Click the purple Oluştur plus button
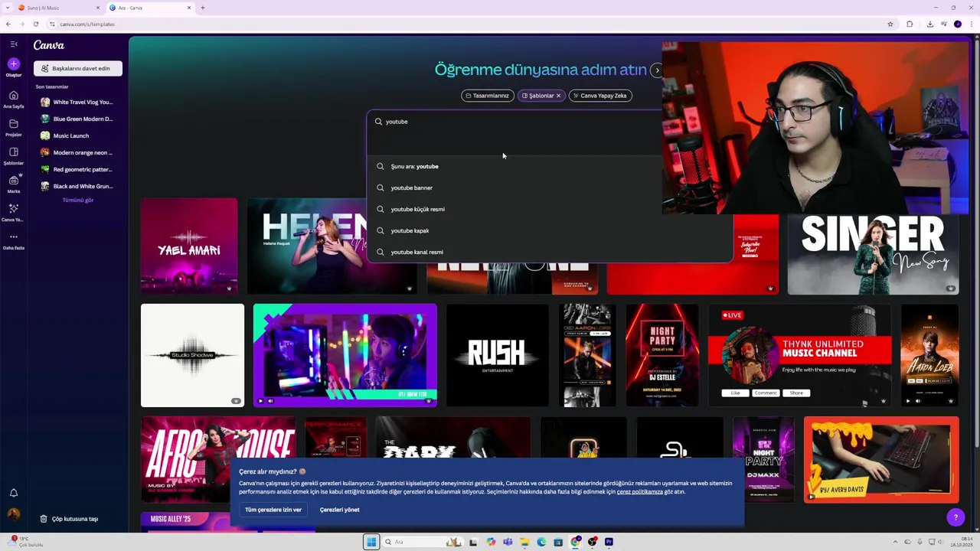980x551 pixels. [14, 64]
